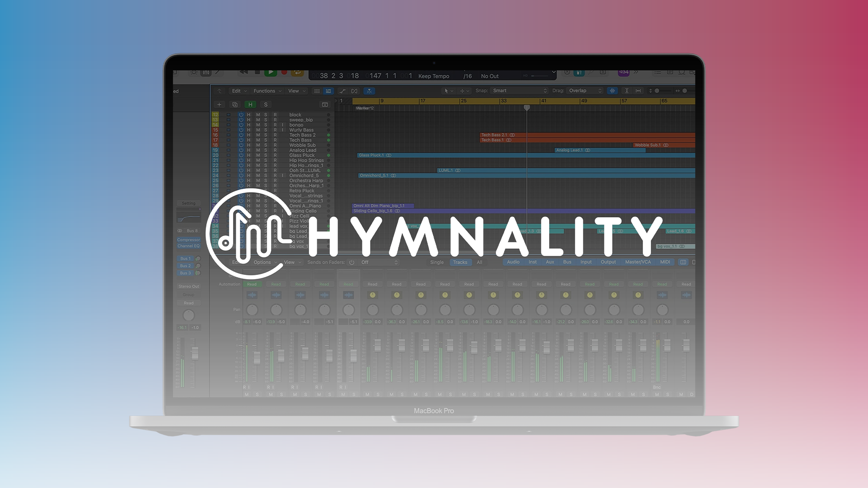Click the Stereo Out output slot
868x488 pixels.
click(x=189, y=287)
